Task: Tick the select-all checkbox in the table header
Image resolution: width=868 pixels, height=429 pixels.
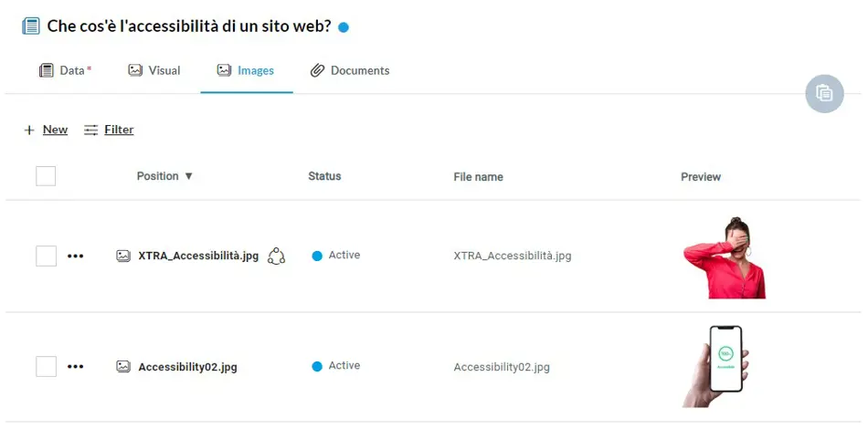Action: click(46, 176)
